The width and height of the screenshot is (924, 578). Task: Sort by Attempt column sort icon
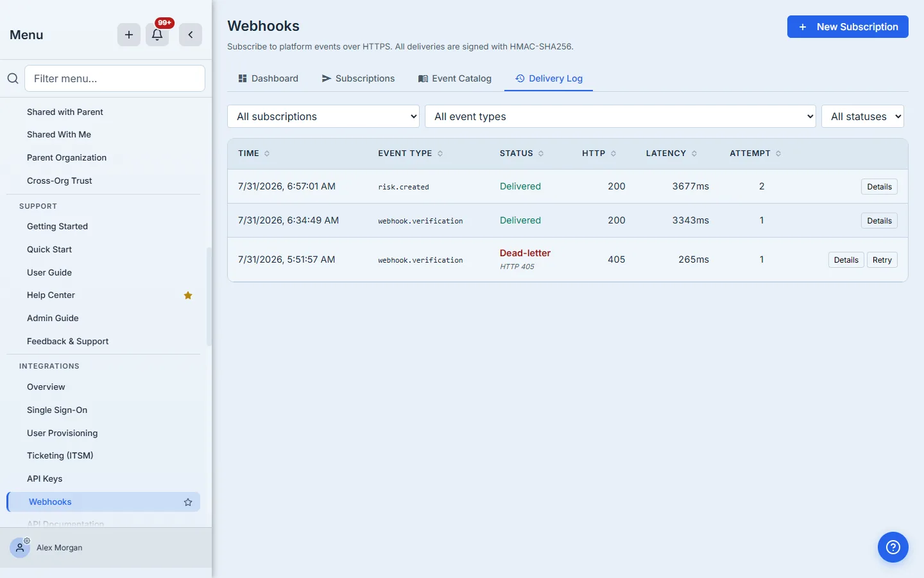tap(778, 153)
